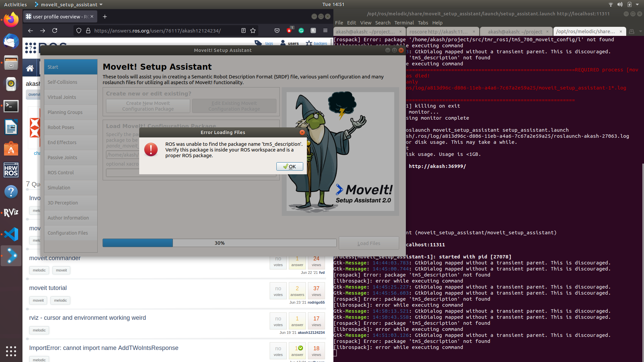Click Create New MoveIt Configuration Package
This screenshot has height=362, width=644.
pyautogui.click(x=148, y=106)
